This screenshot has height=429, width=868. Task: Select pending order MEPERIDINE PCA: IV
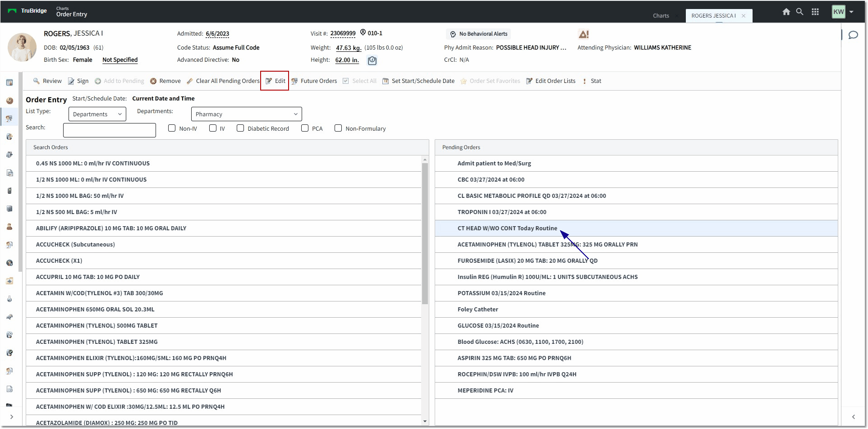coord(636,391)
